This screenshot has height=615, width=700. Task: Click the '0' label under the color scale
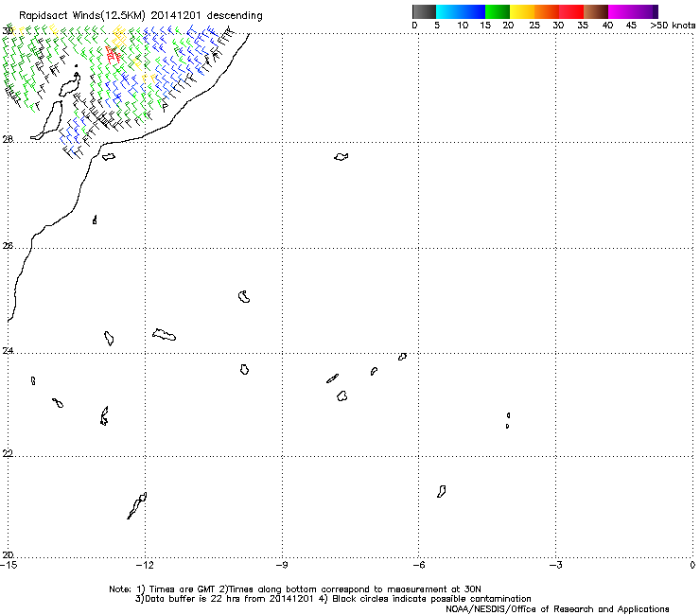tap(414, 26)
